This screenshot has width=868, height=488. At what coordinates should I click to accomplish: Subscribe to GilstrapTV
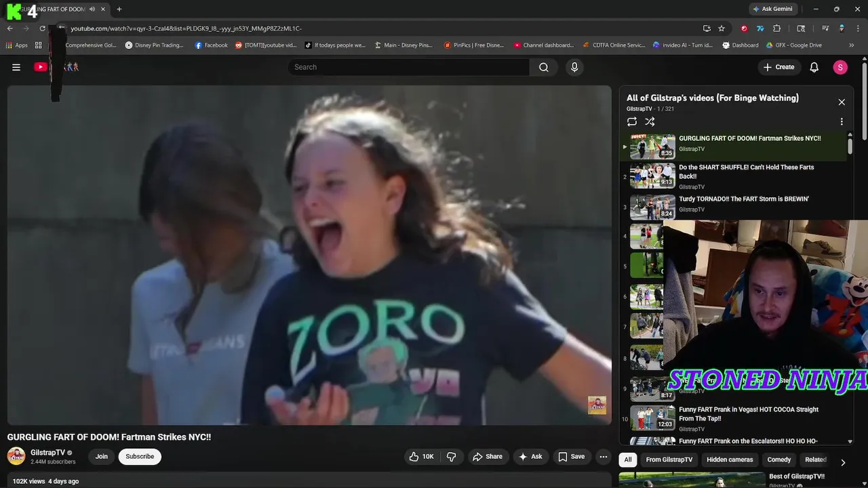pyautogui.click(x=140, y=457)
